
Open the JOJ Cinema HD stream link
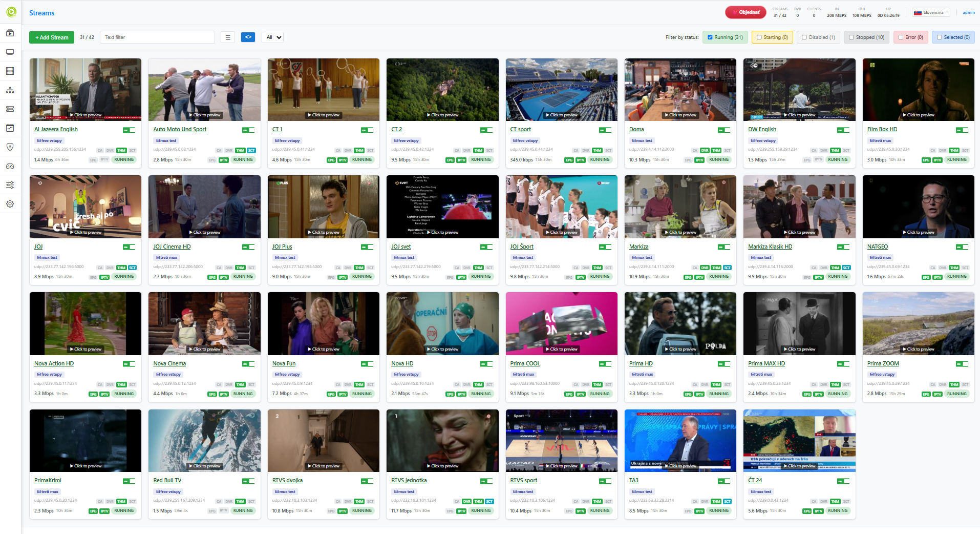click(x=172, y=247)
